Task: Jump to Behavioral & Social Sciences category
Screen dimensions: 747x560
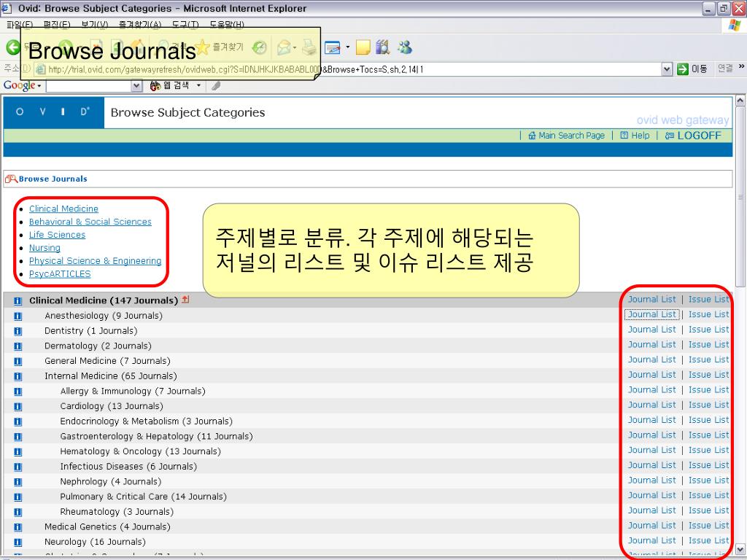Action: point(90,222)
